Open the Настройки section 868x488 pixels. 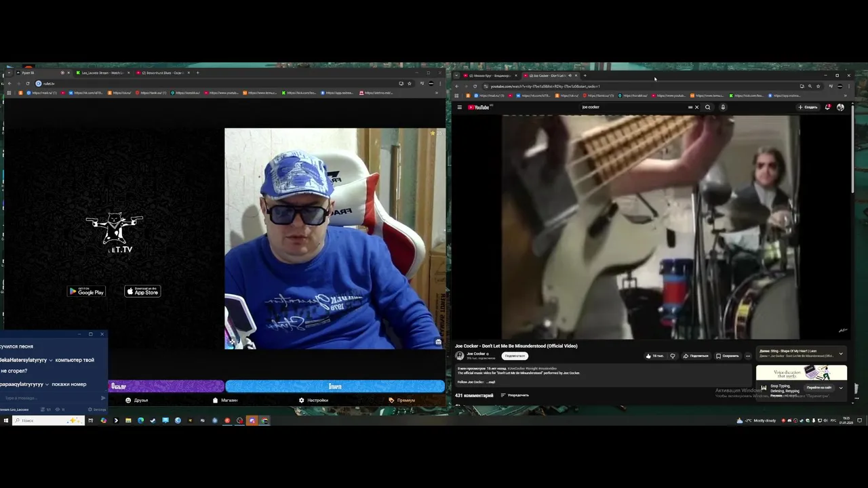tap(314, 401)
